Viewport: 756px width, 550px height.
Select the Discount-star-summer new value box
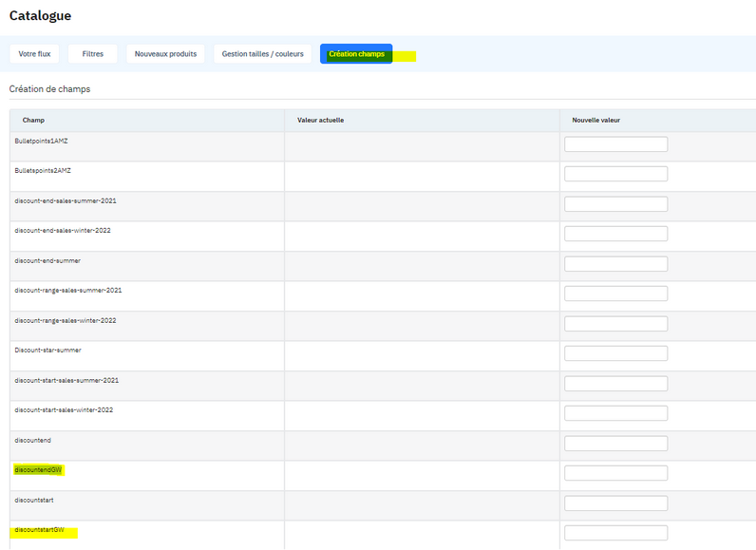[615, 353]
